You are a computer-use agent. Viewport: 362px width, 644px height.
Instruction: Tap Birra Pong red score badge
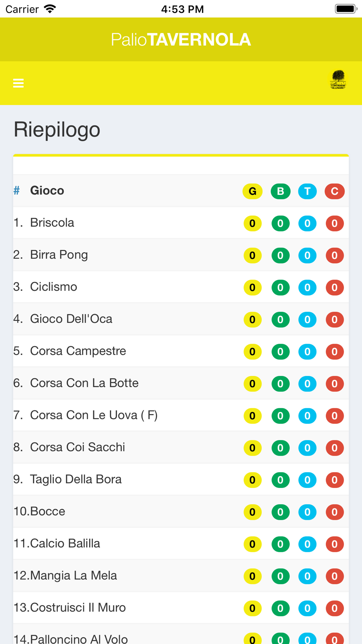[x=334, y=255]
